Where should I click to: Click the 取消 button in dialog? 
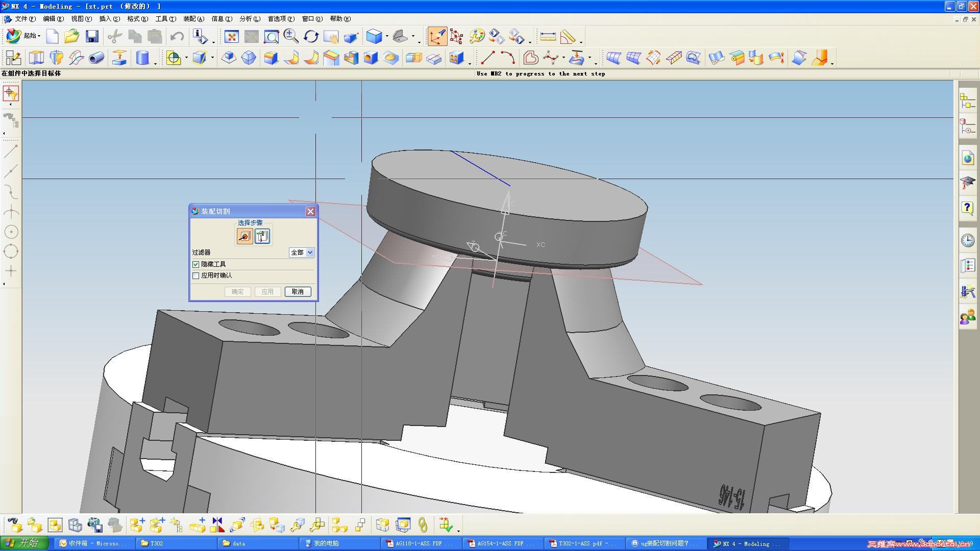pos(298,292)
